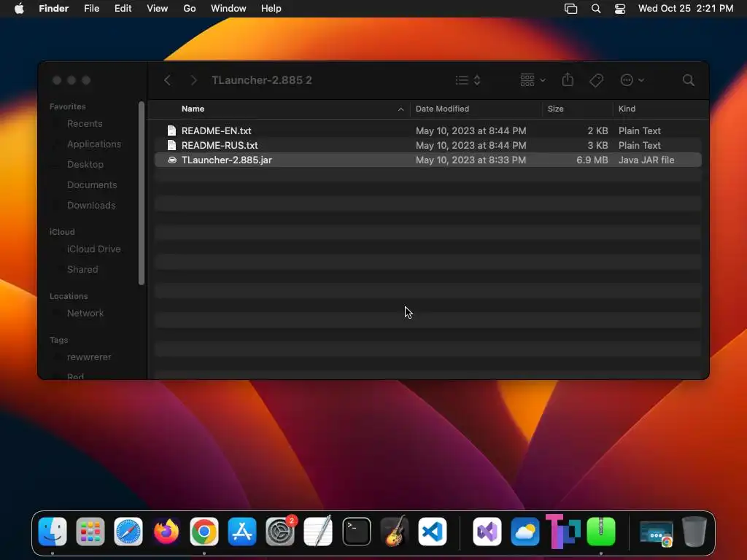Launch Safari from the Dock
Viewport: 747px width, 560px height.
128,532
